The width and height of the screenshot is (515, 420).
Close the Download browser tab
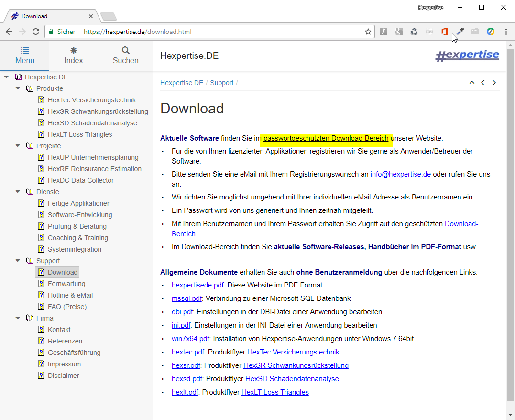pos(91,16)
